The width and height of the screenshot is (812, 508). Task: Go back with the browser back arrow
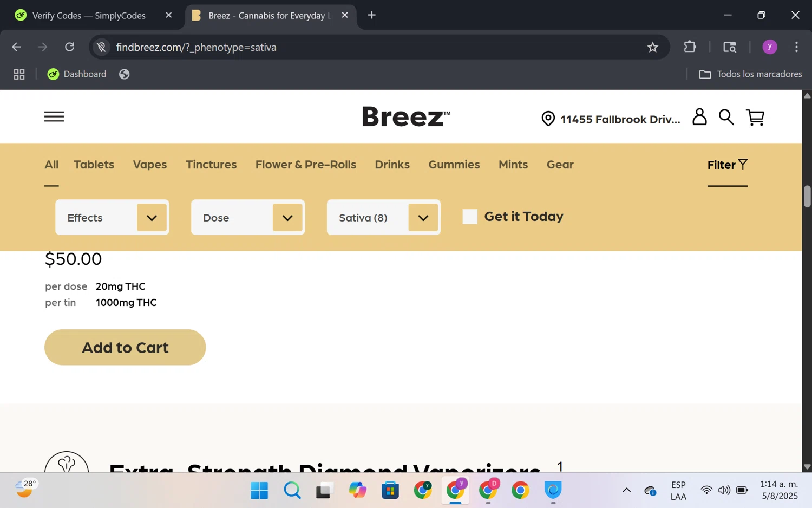click(x=16, y=47)
